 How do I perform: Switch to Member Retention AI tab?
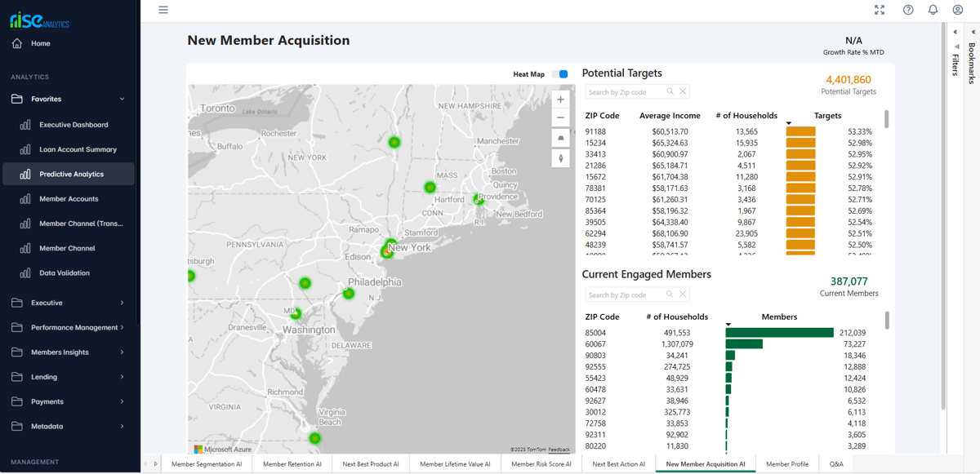point(292,464)
